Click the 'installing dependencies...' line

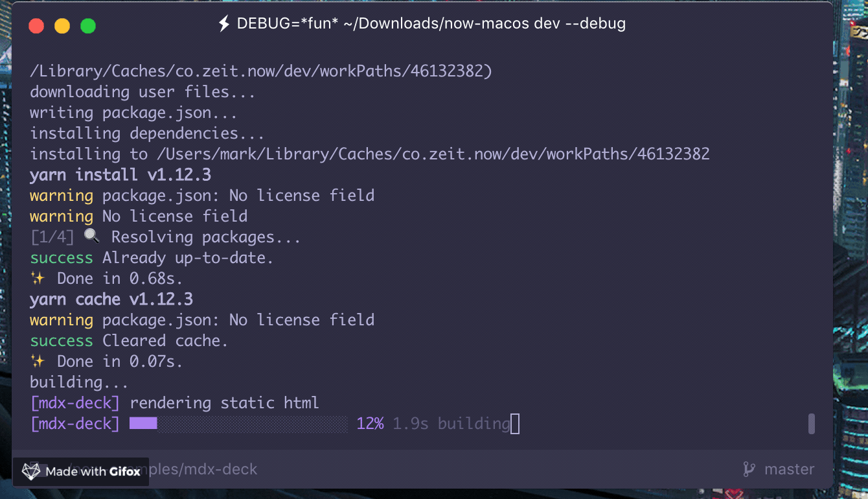point(147,133)
